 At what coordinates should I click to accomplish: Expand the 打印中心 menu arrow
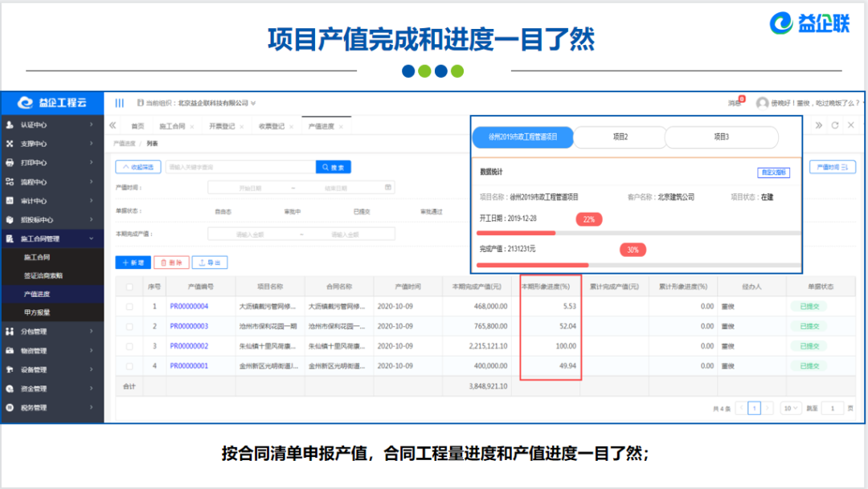tap(92, 163)
